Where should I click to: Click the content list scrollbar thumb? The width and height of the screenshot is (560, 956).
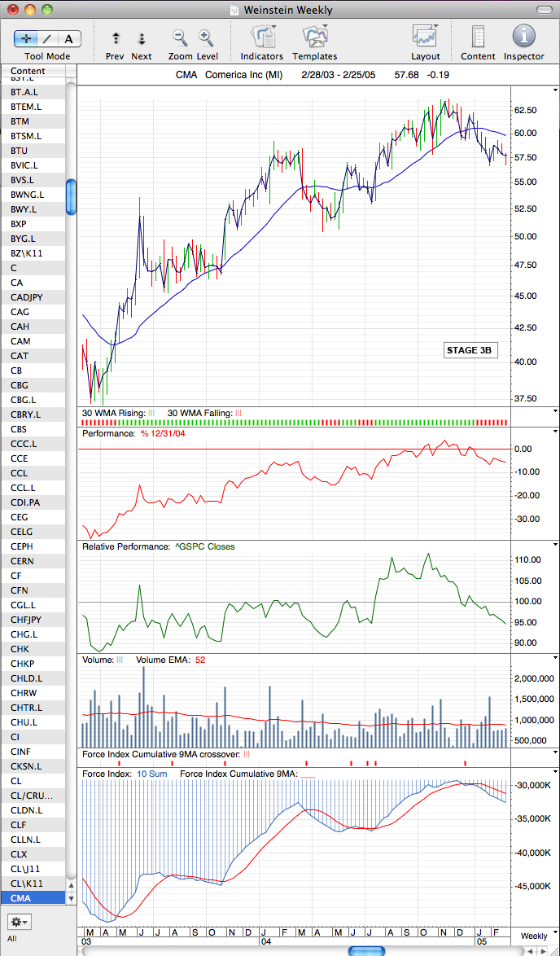72,197
